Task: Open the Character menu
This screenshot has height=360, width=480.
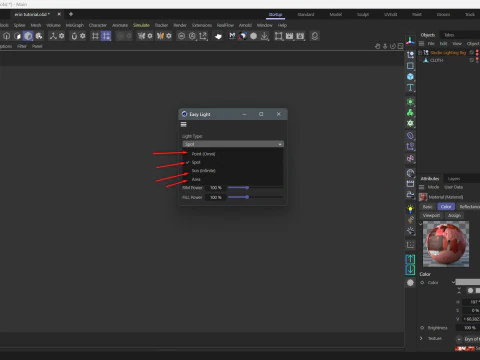Action: 98,25
